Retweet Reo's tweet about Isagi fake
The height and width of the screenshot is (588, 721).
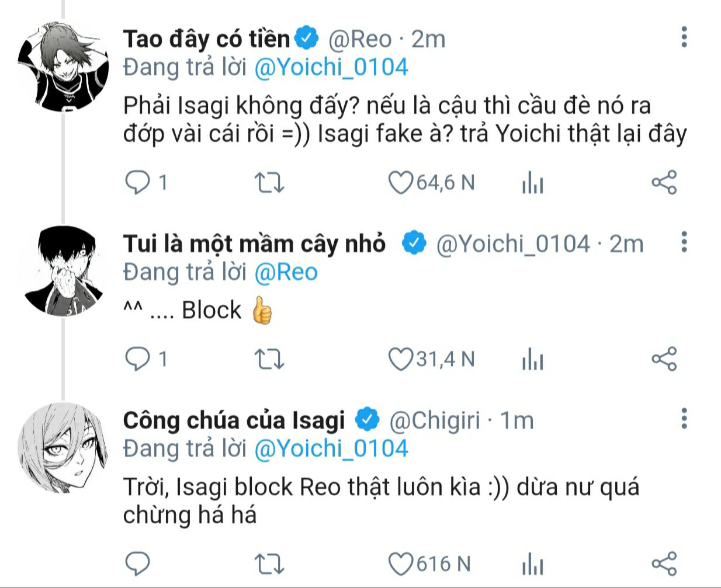(x=269, y=183)
